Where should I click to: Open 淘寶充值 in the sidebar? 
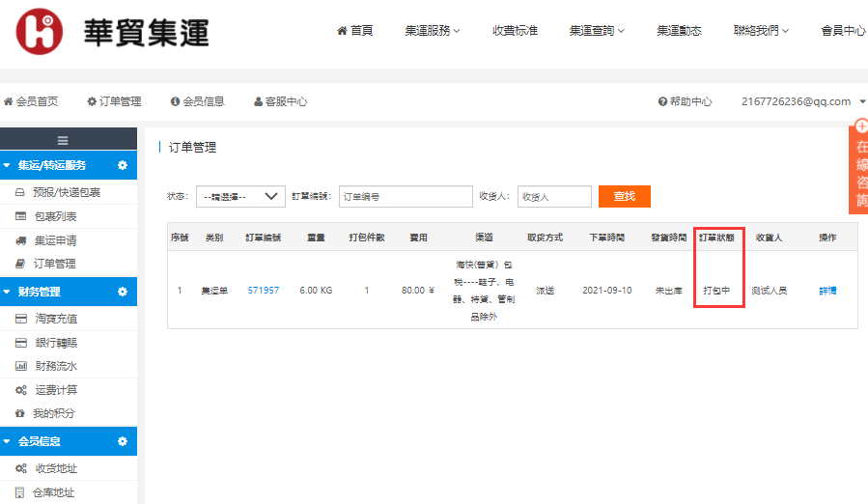pyautogui.click(x=55, y=319)
